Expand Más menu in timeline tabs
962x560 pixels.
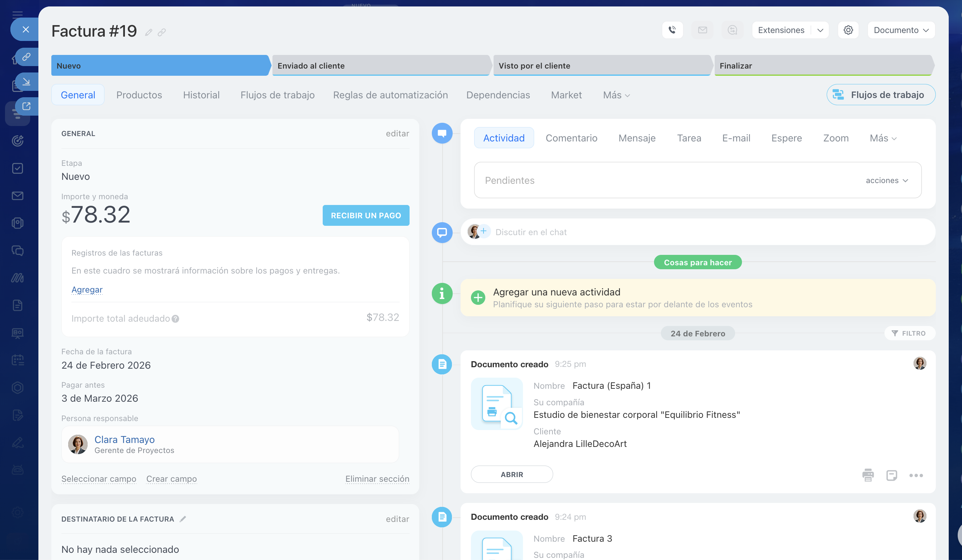(883, 138)
